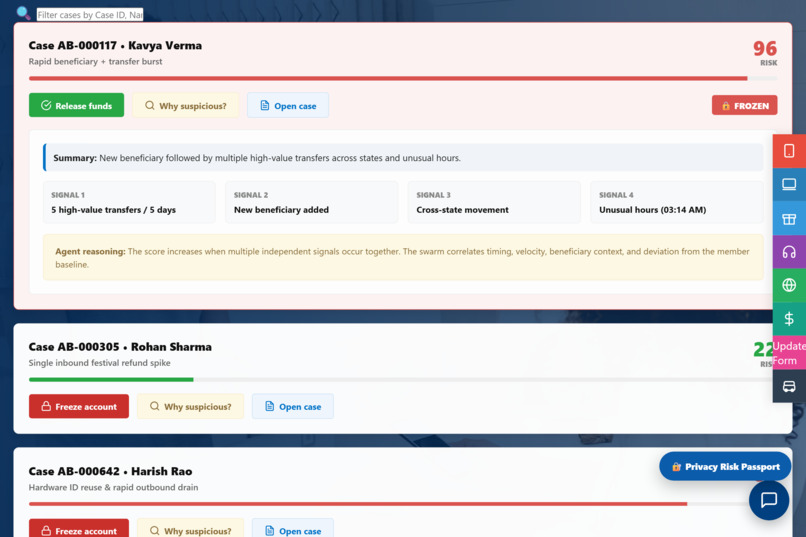
Task: Select the 'Cross-state movement' signal
Action: coord(494,202)
